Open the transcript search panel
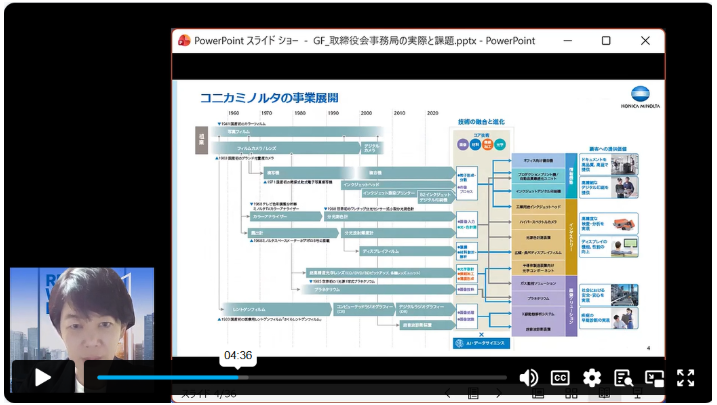The width and height of the screenshot is (717, 405). (623, 378)
